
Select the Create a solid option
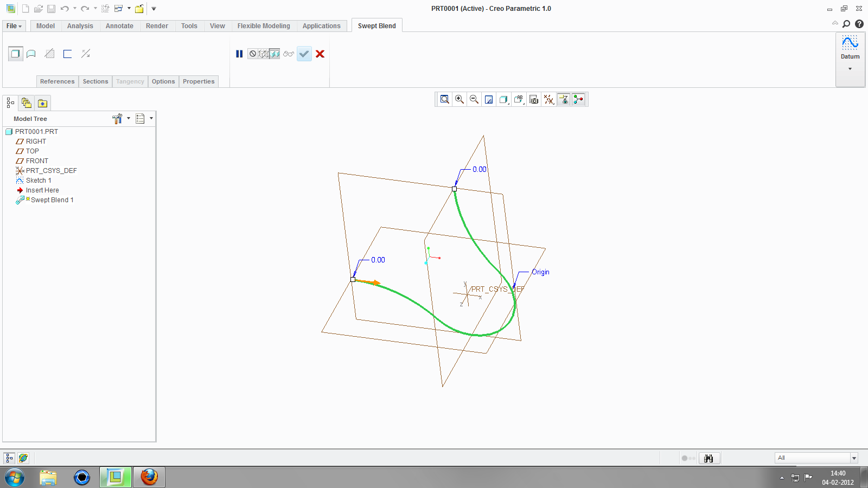[x=16, y=54]
